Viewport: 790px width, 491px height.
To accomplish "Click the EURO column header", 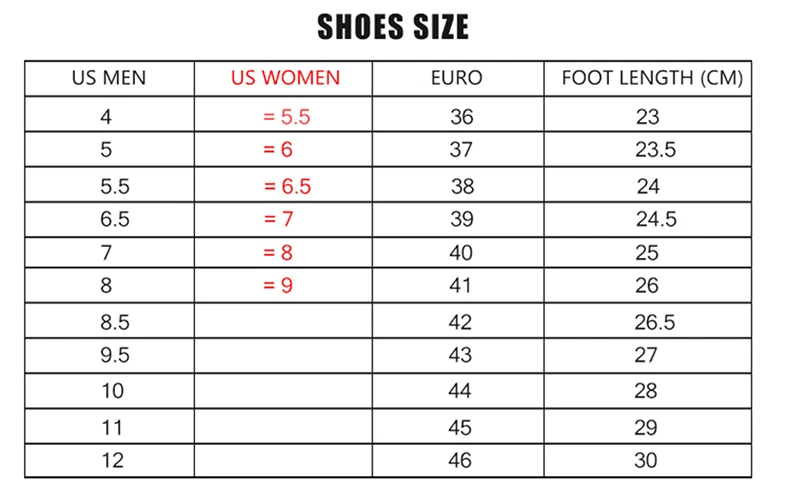I will pyautogui.click(x=458, y=78).
